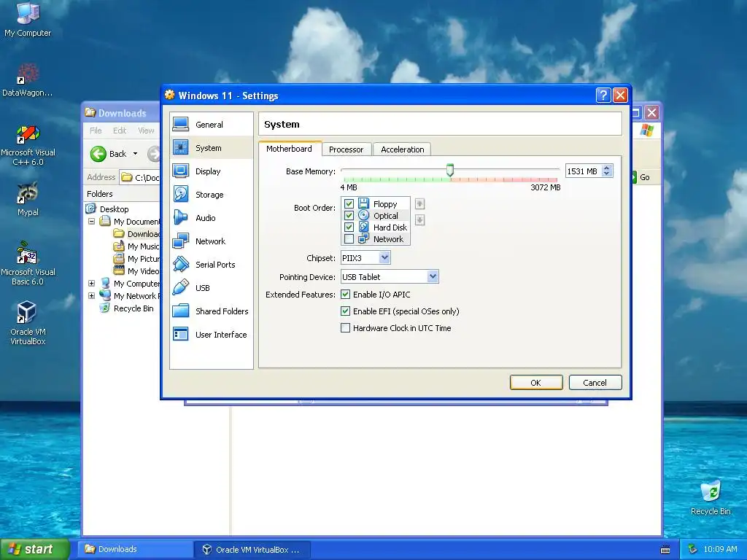Open the Audio settings category
This screenshot has width=747, height=560.
(x=211, y=217)
